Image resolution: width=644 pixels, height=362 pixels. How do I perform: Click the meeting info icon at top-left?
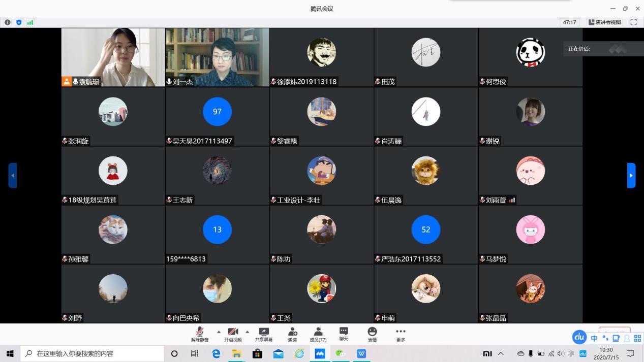[x=8, y=22]
